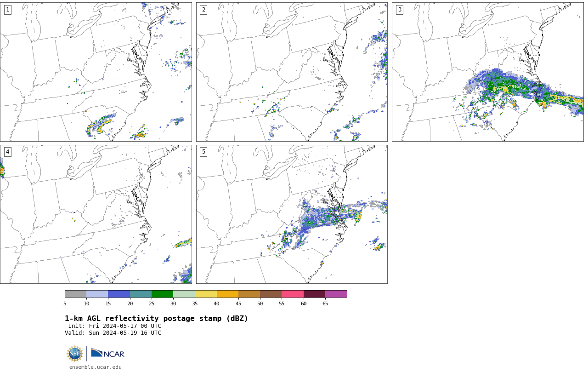Open the ensemble.ucar.edu link text
The height and width of the screenshot is (372, 588).
pyautogui.click(x=96, y=367)
